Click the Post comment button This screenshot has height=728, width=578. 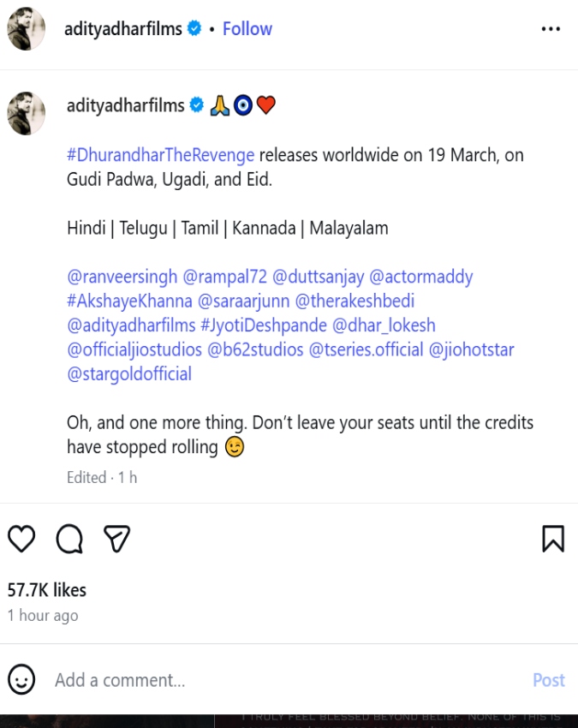(548, 680)
